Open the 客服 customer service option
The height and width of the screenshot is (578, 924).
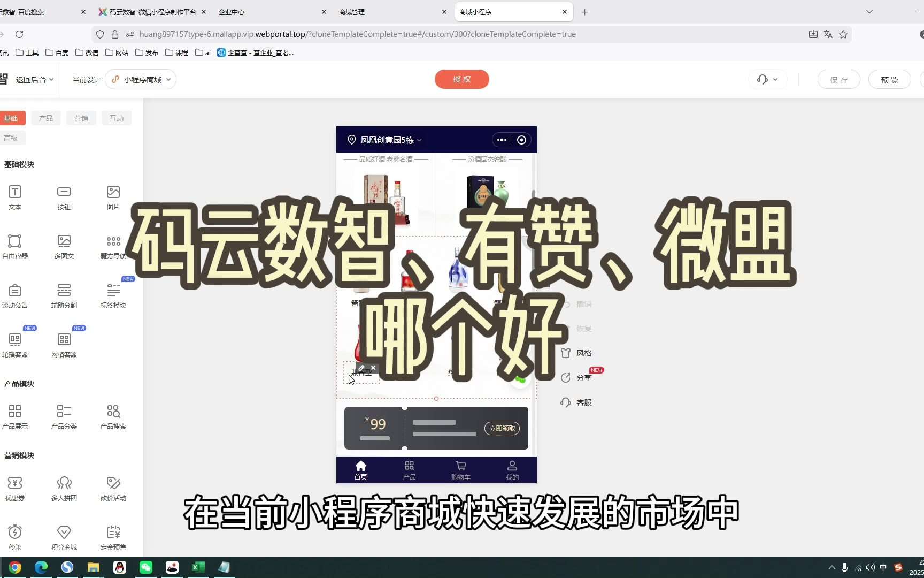(576, 402)
